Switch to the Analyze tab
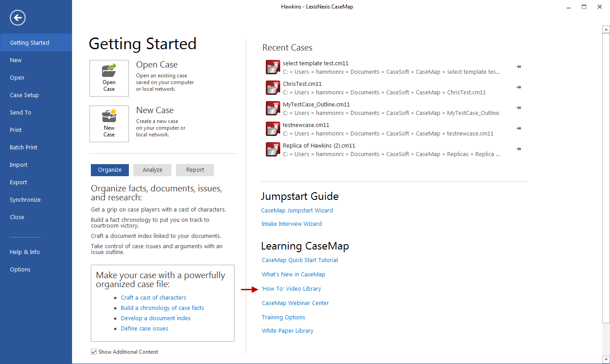Viewport: 610px width, 364px height. pos(152,170)
